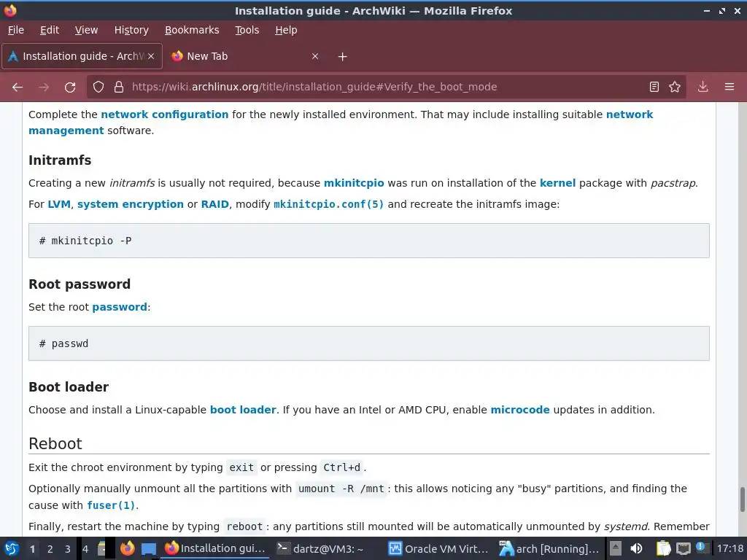Viewport: 747px width, 560px height.
Task: Click the update notifier tray icon
Action: point(701,548)
